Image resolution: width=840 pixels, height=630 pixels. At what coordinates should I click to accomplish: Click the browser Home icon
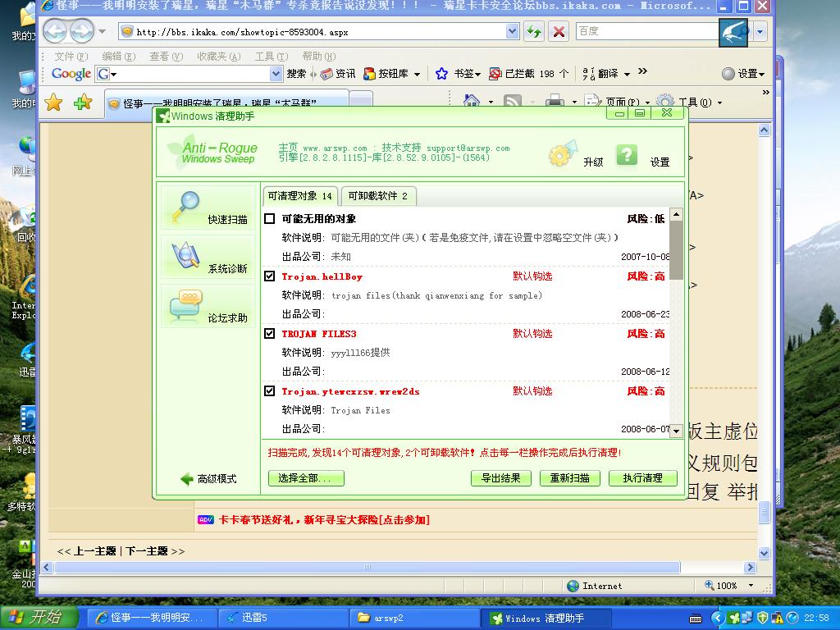472,101
